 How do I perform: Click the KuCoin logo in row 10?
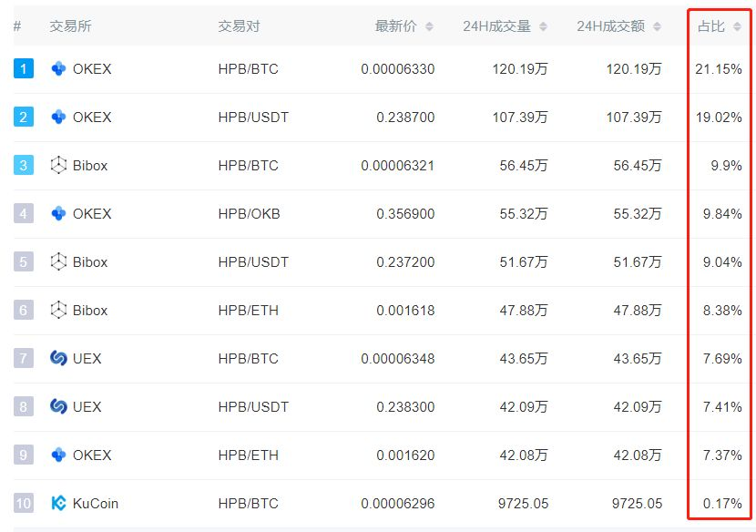pos(58,503)
